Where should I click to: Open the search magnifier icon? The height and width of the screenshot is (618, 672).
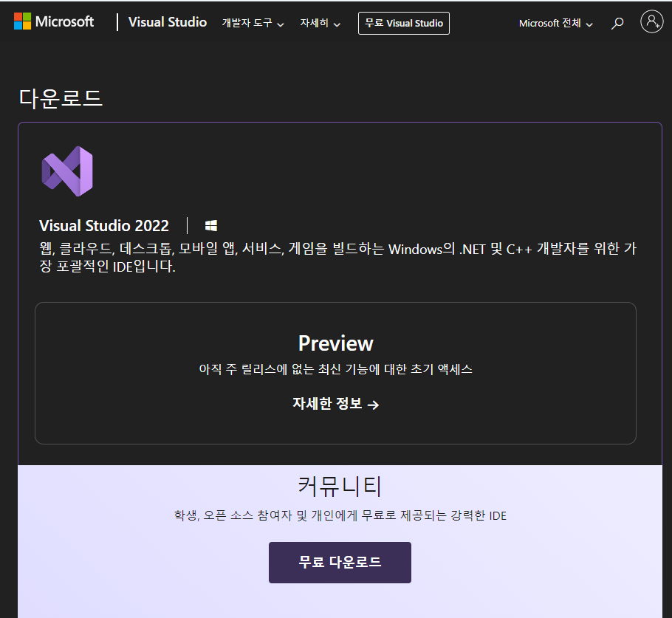pyautogui.click(x=617, y=23)
